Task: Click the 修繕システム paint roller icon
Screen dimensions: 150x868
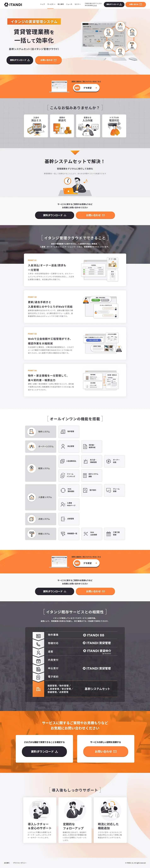Action: pyautogui.click(x=31, y=534)
